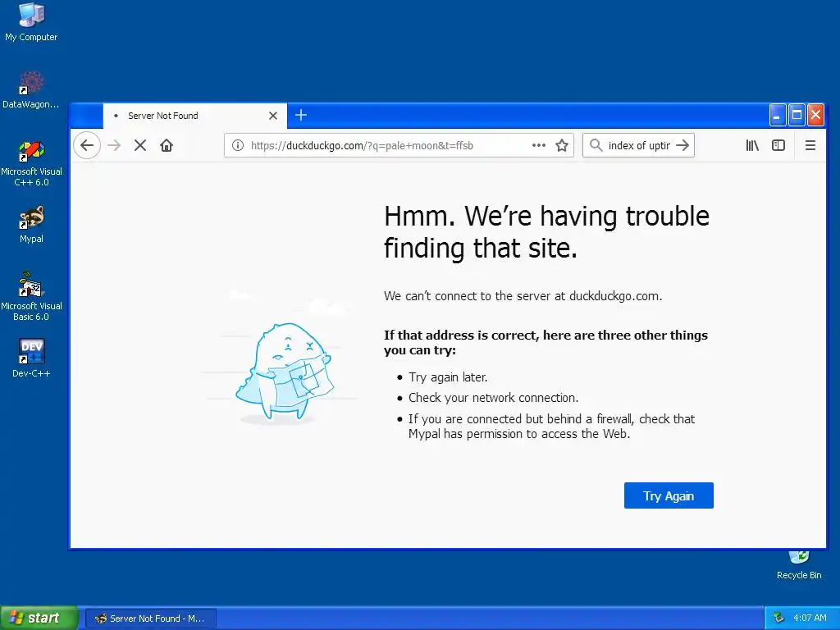840x630 pixels.
Task: Open the home page
Action: [167, 145]
